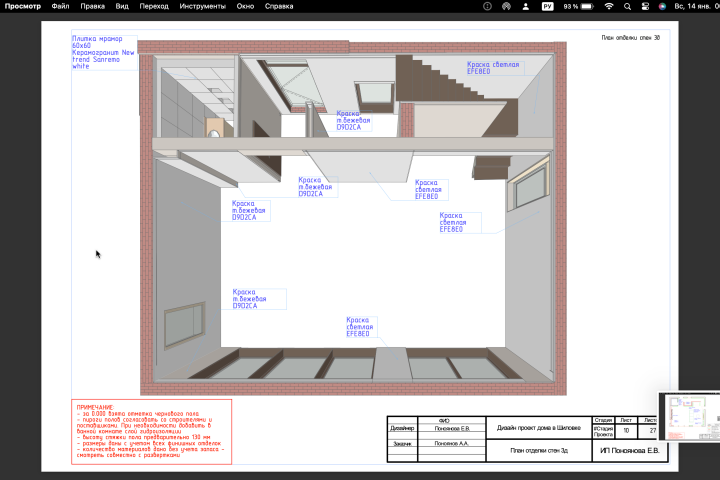Click the sheet number 10 cell
This screenshot has width=720, height=480.
[x=626, y=431]
